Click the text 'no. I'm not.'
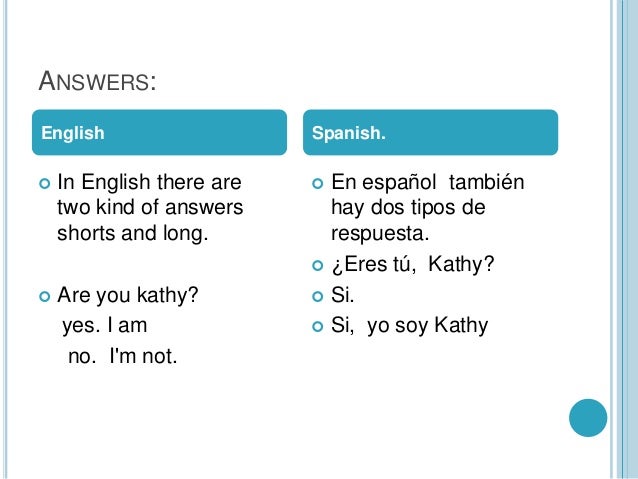Viewport: 638px width, 479px height. point(122,356)
